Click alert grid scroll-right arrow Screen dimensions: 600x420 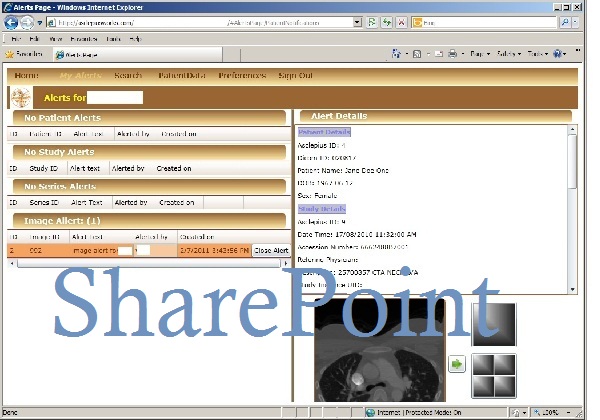point(286,263)
